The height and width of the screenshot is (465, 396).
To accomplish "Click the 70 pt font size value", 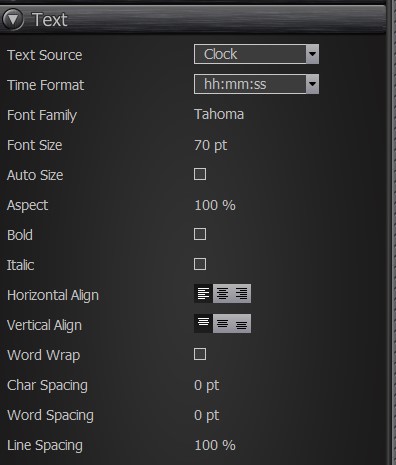I will point(211,145).
